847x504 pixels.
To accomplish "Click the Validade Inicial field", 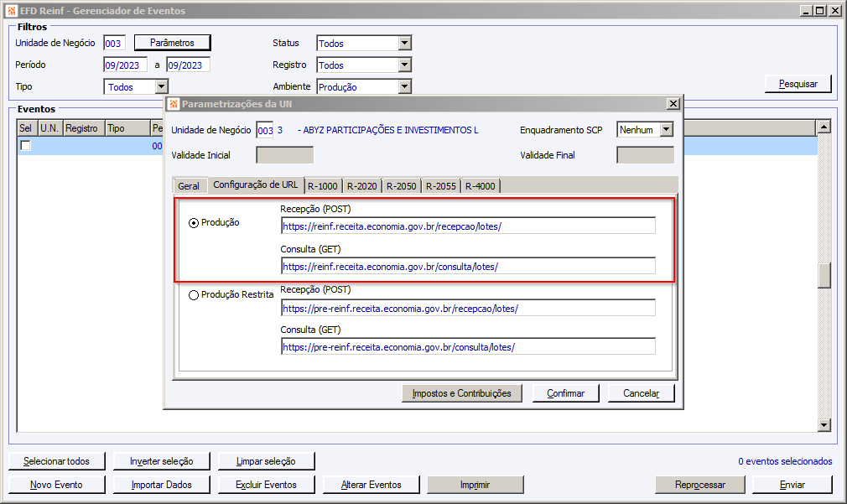I will (284, 155).
